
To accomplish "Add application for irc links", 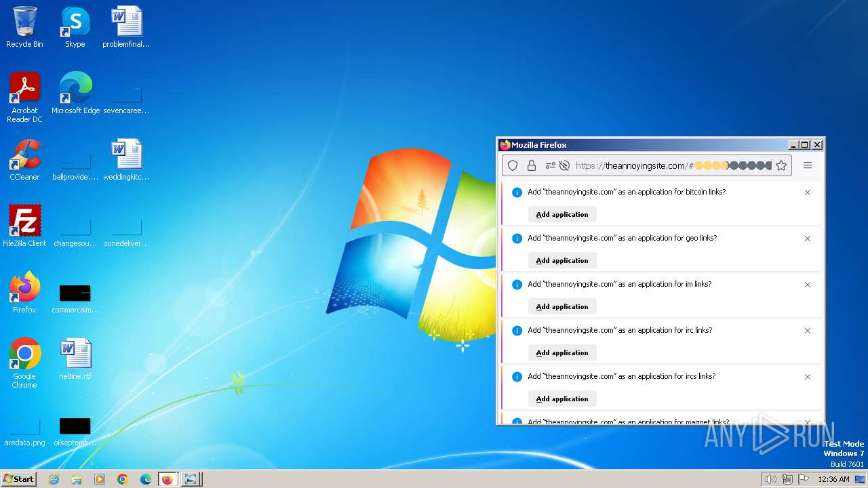I will coord(562,352).
